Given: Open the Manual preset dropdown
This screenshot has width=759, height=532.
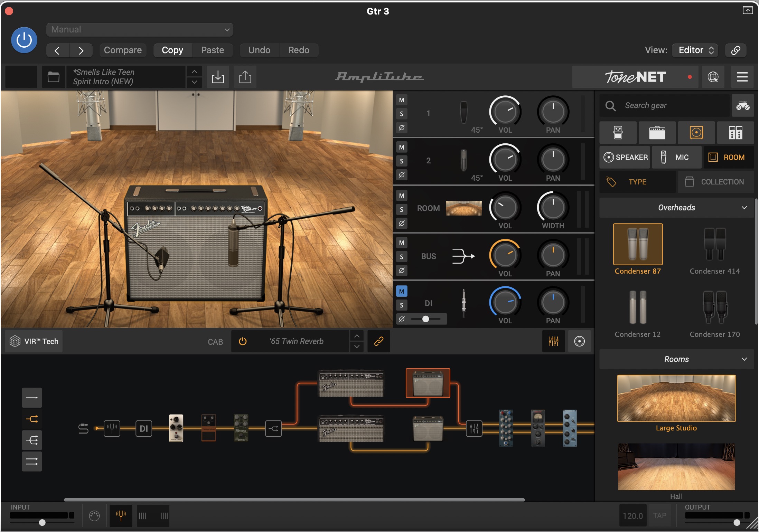Looking at the screenshot, I should tap(140, 30).
